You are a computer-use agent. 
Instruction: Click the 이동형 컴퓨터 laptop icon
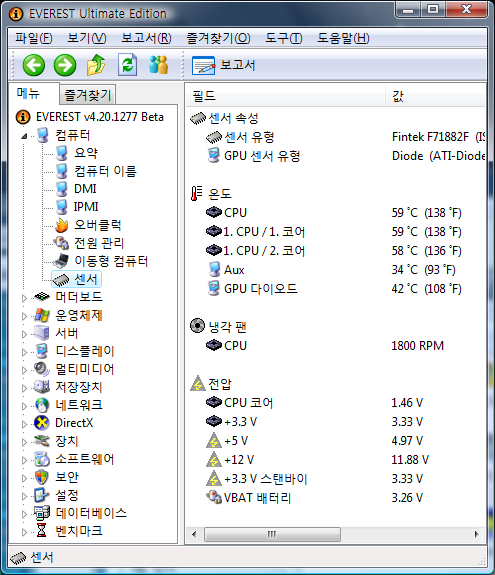pos(61,261)
